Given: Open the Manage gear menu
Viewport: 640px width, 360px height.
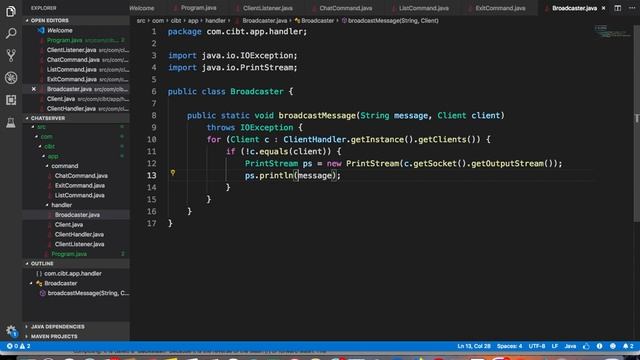Looking at the screenshot, I should click(x=11, y=331).
